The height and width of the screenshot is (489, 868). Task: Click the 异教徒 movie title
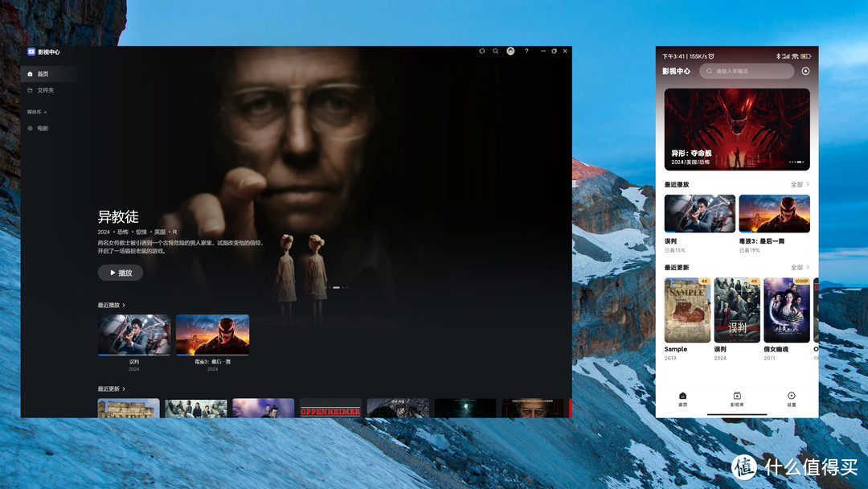coord(118,216)
